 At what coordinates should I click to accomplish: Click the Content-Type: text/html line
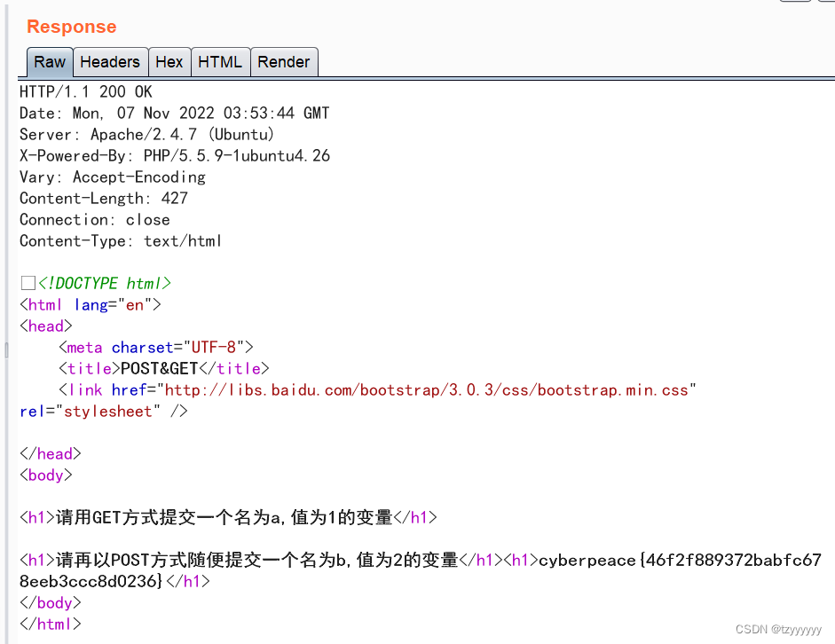click(121, 241)
